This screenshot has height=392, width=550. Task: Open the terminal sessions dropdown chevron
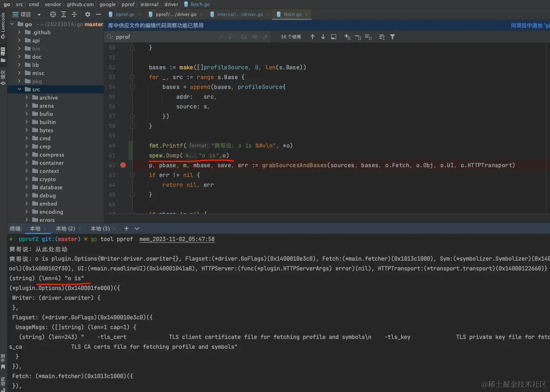click(137, 228)
